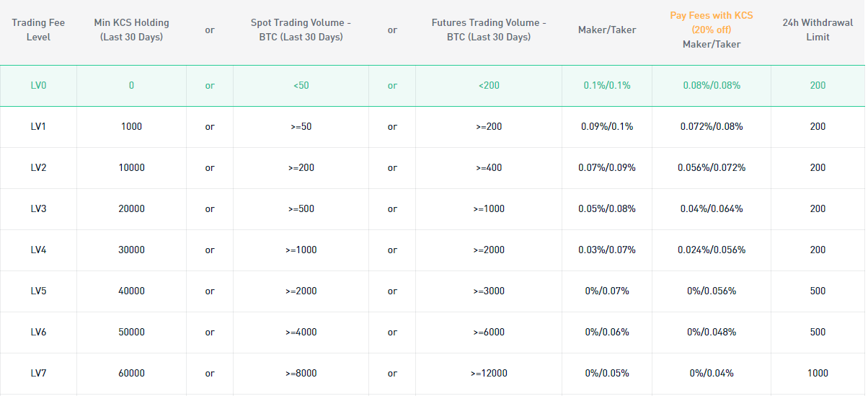This screenshot has width=868, height=396.
Task: Click the 'Futures Trading Volume' column header
Action: [x=489, y=30]
